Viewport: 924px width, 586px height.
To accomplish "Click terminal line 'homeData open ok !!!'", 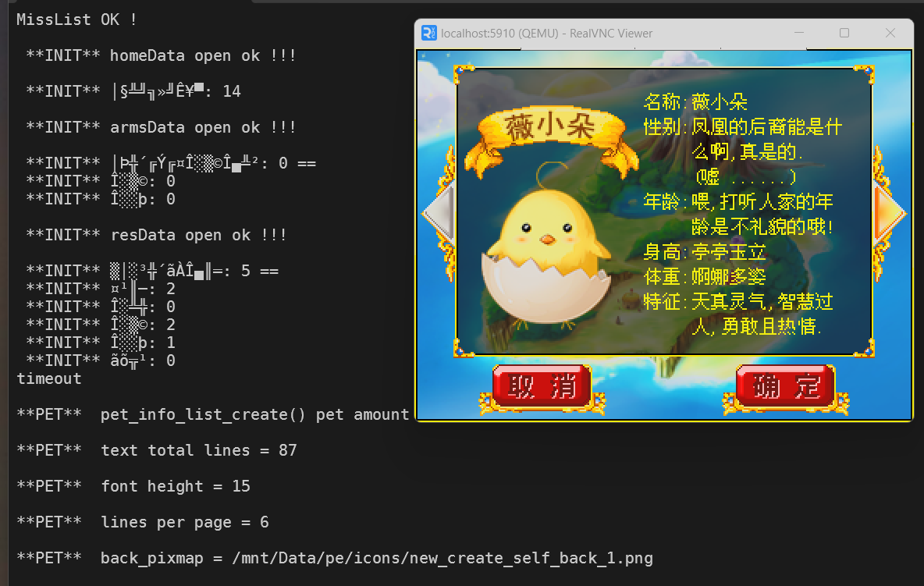I will pyautogui.click(x=161, y=55).
